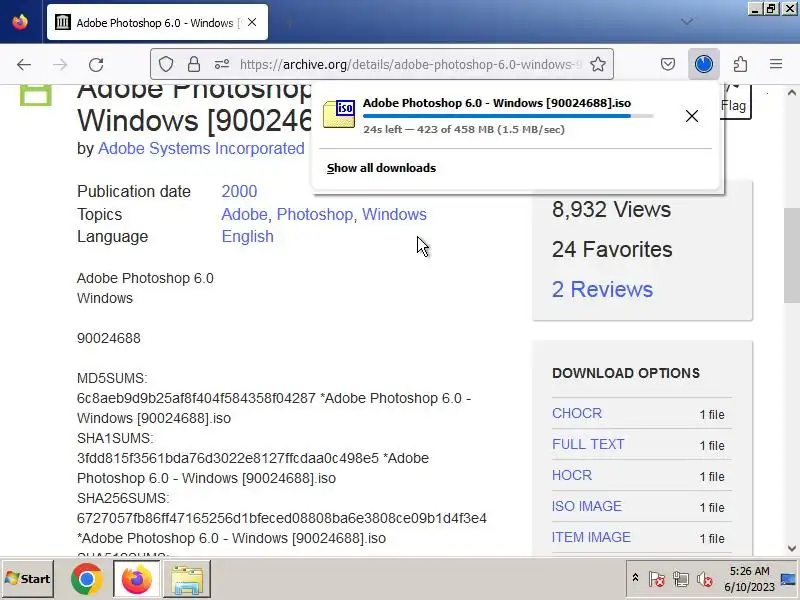Viewport: 800px width, 600px height.
Task: Click Show all downloads
Action: point(381,168)
